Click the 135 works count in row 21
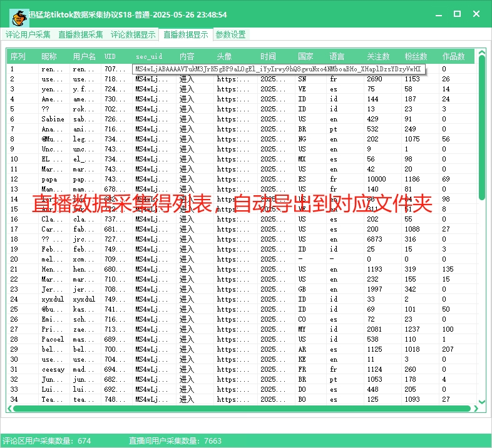 pos(448,269)
